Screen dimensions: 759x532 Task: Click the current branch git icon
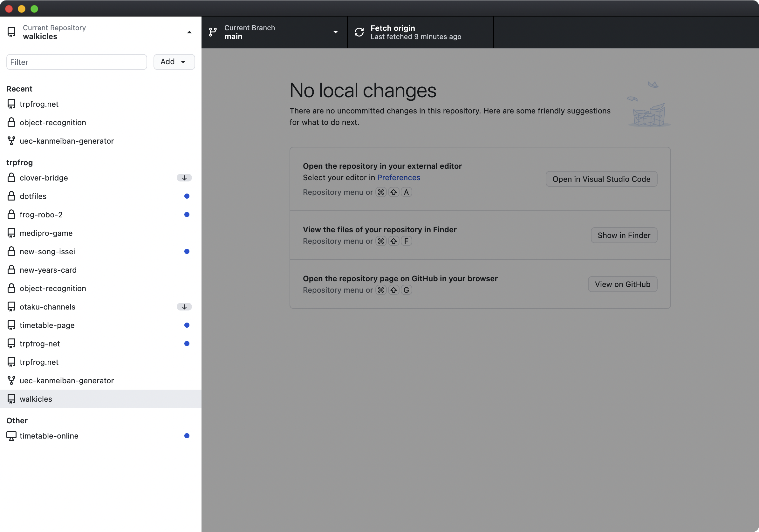click(x=213, y=32)
